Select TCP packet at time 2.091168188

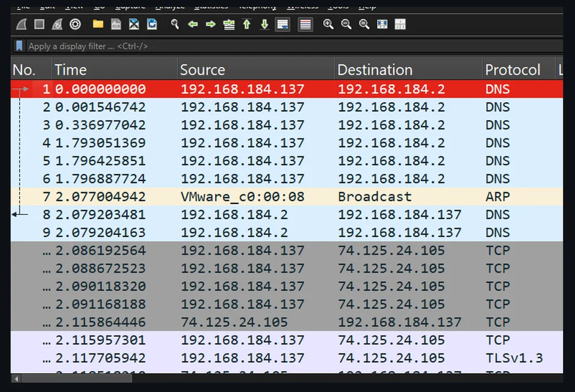[x=287, y=305]
